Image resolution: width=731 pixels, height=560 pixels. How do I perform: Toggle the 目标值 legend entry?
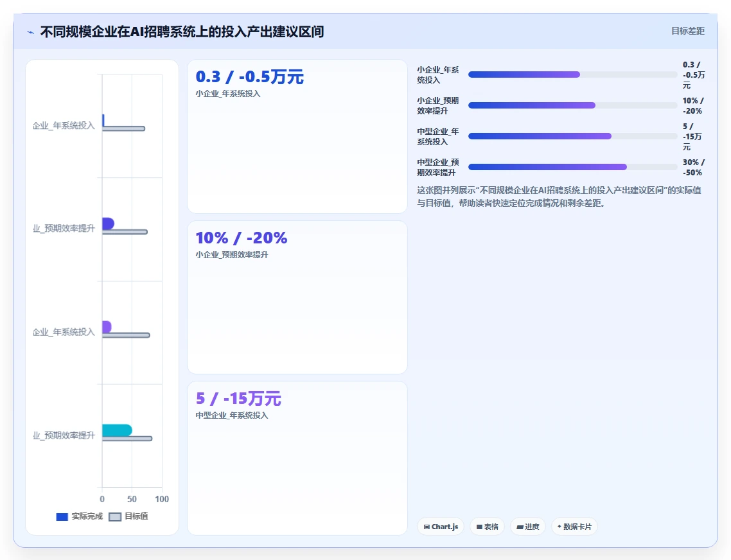coord(128,516)
